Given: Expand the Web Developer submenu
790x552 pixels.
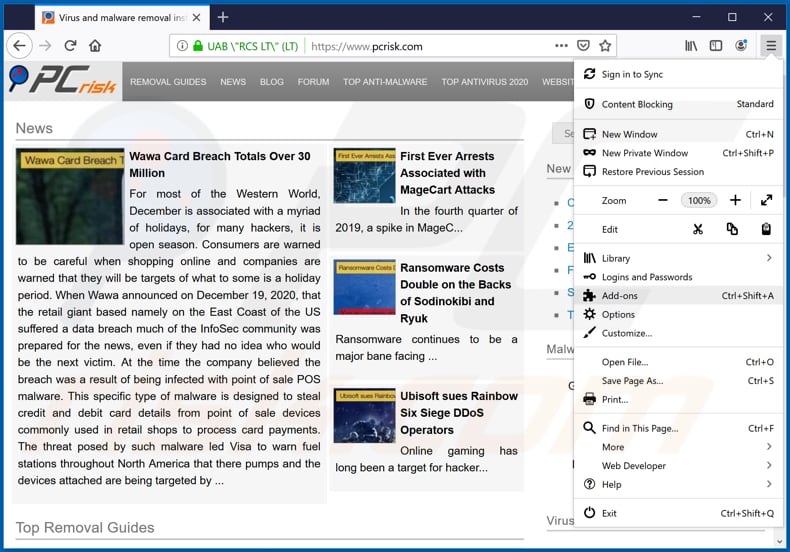Looking at the screenshot, I should (678, 466).
